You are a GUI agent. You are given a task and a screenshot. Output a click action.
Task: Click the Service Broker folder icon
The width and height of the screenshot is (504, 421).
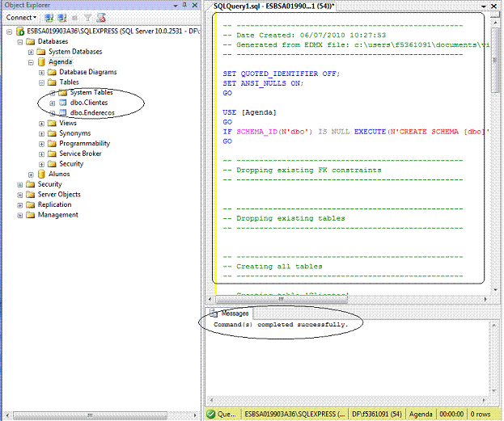(x=52, y=154)
